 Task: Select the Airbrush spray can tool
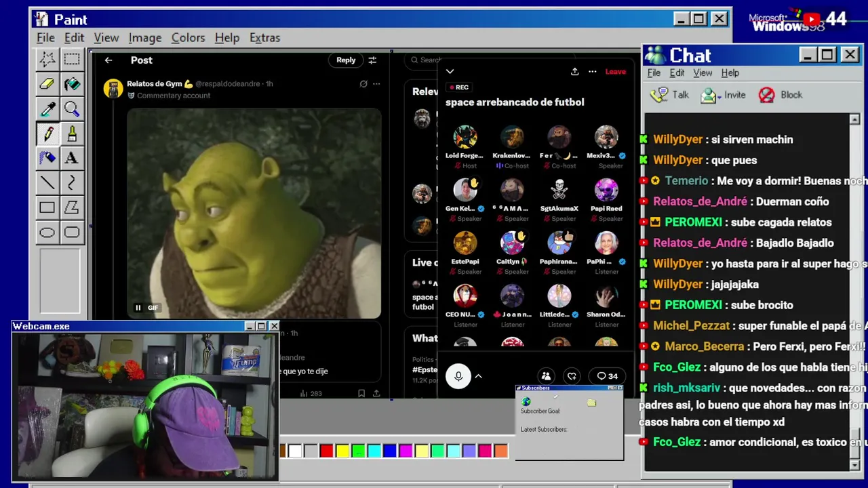pyautogui.click(x=47, y=158)
